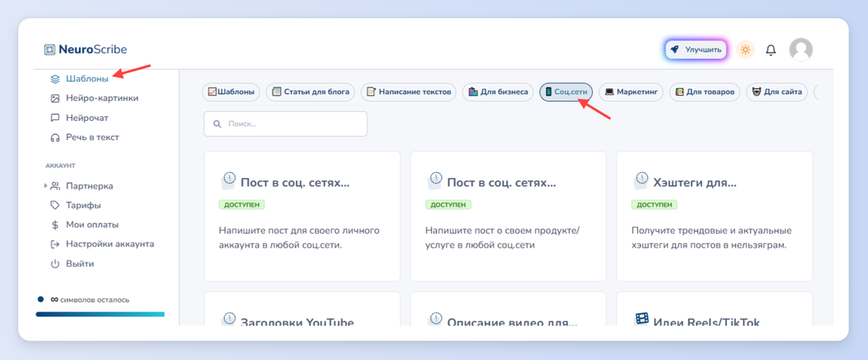Click text 'Напишите пост для своего личного'
This screenshot has height=360, width=868.
[299, 231]
